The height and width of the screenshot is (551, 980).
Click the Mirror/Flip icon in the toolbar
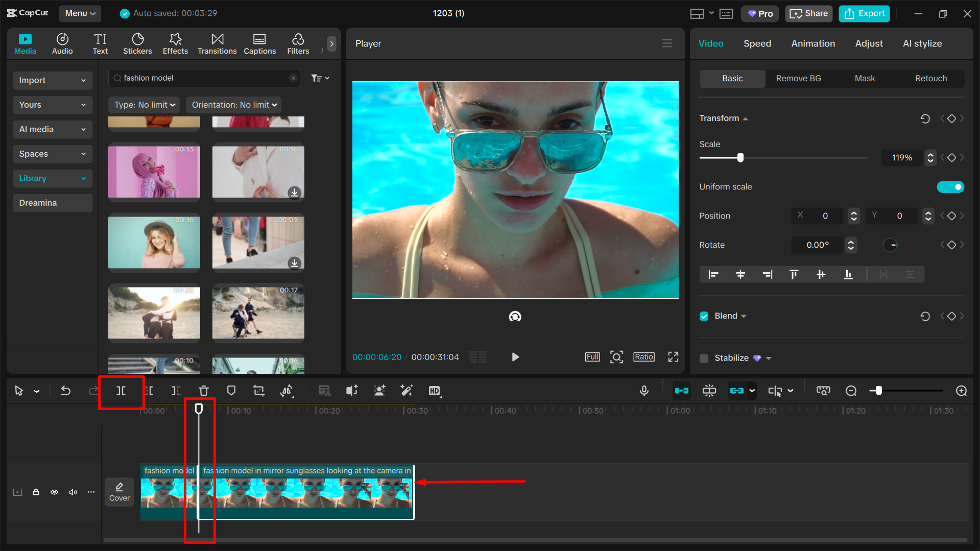pyautogui.click(x=286, y=391)
